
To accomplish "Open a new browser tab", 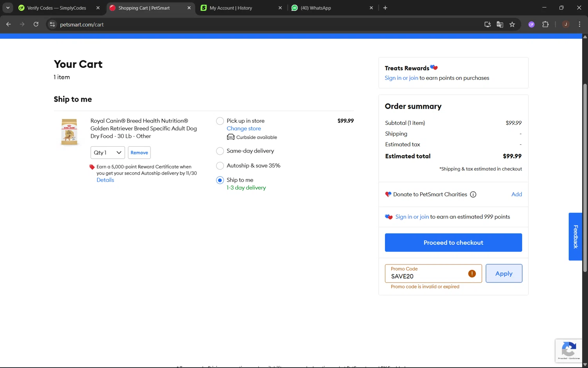I will (385, 8).
